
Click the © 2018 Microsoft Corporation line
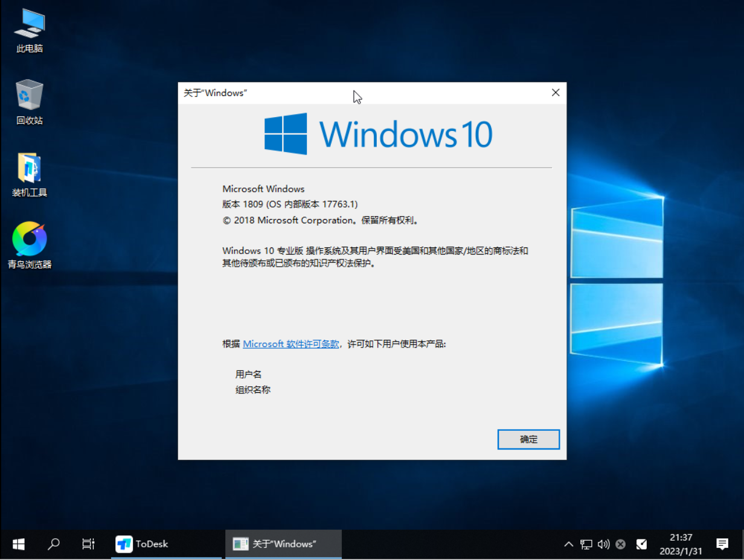(x=321, y=220)
